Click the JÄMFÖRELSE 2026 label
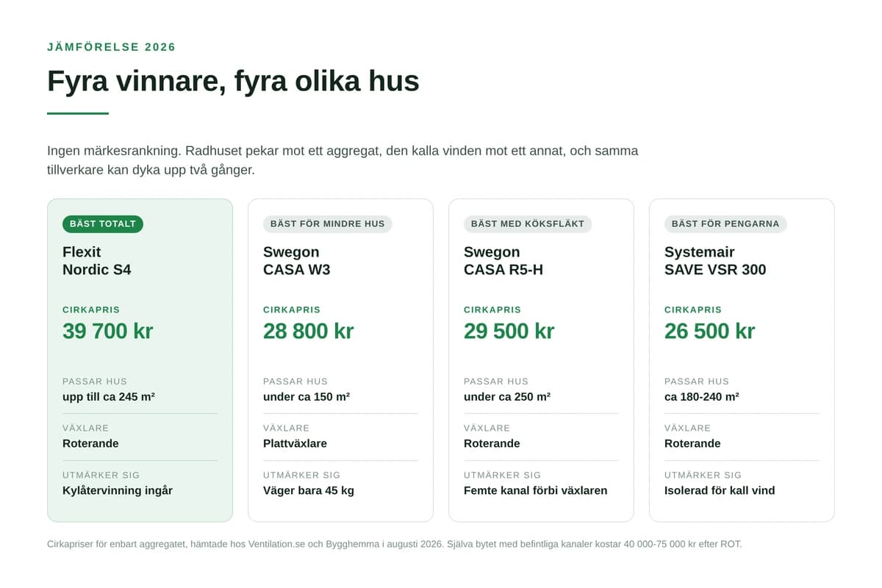 pyautogui.click(x=112, y=47)
